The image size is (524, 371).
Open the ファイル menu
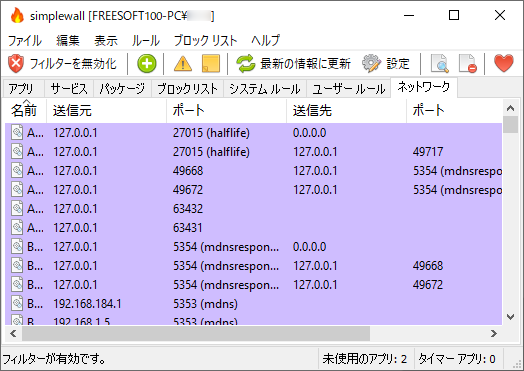25,41
